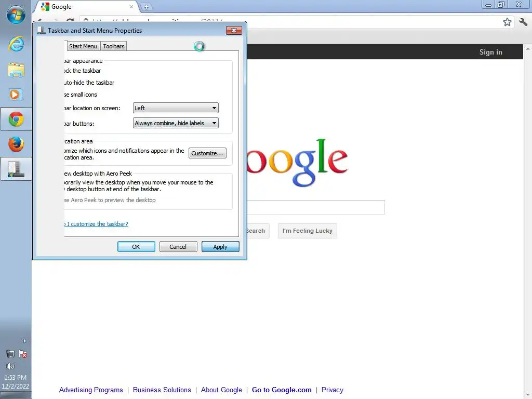Open taskbar buttons combine dropdown
Screen dimensions: 532x399
click(176, 123)
